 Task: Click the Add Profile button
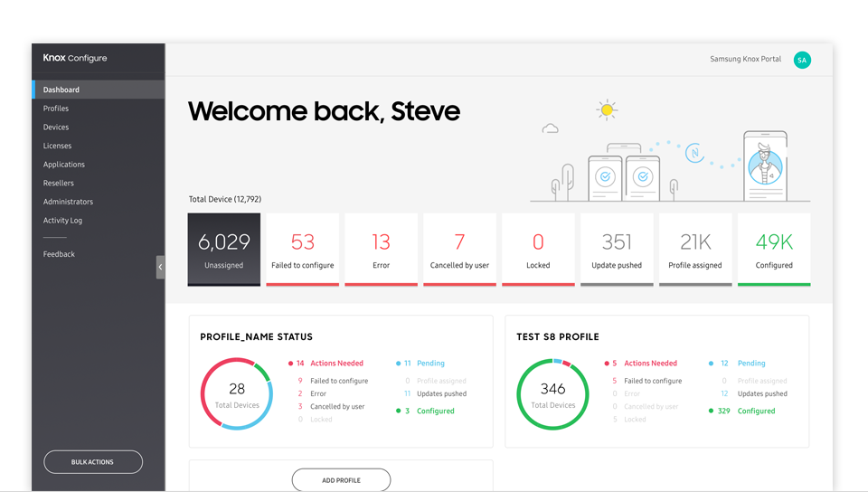pos(341,480)
